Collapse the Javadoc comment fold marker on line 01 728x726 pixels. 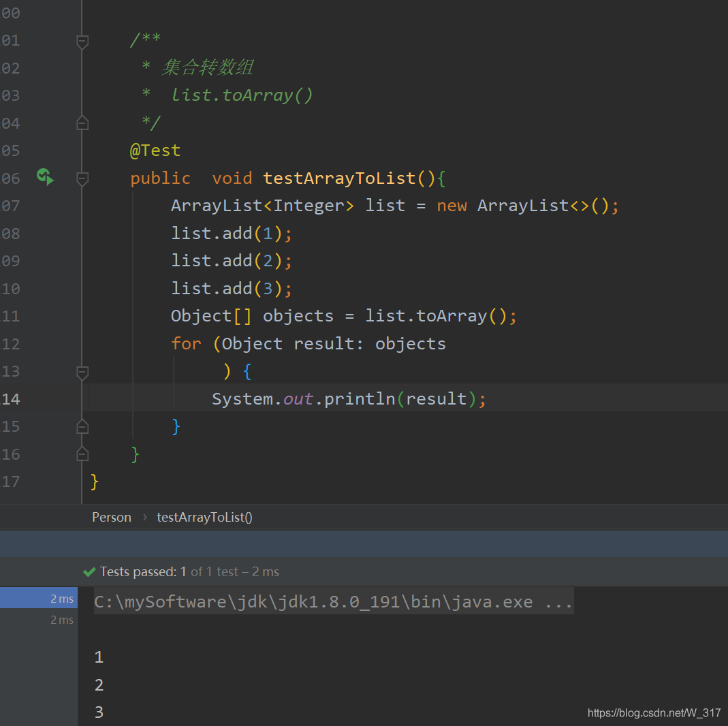(x=82, y=42)
